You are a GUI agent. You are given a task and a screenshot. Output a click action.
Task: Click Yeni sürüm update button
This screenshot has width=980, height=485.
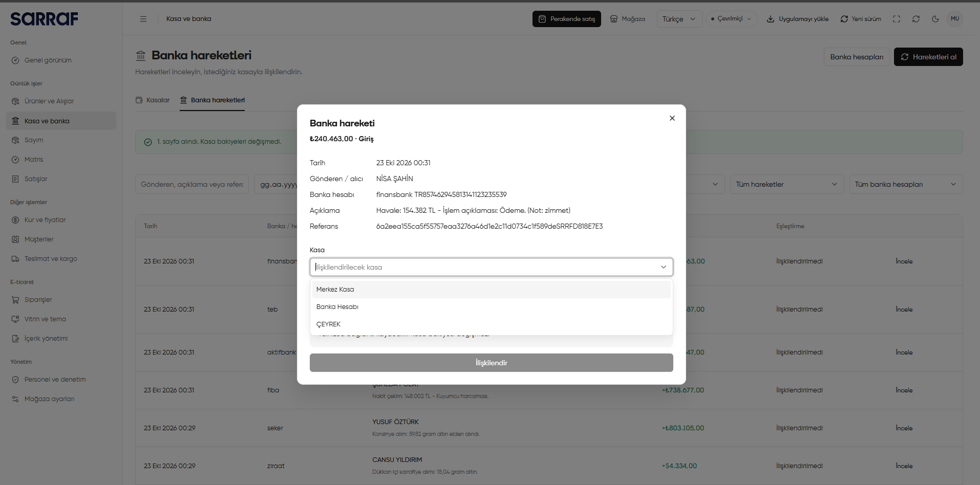861,19
